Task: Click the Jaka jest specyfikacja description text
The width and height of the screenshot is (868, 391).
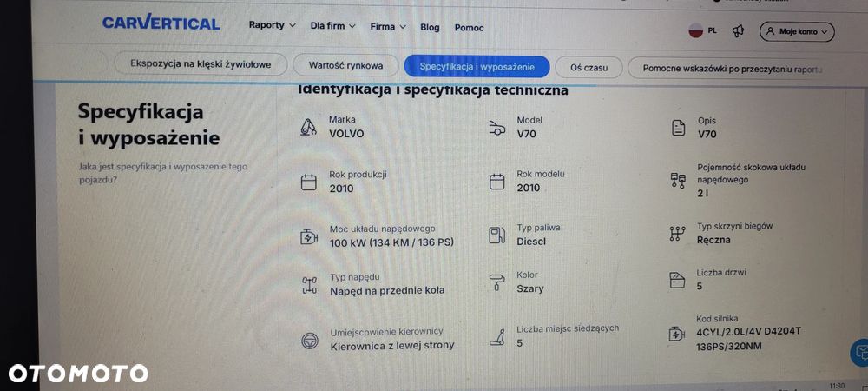Action: [x=163, y=173]
